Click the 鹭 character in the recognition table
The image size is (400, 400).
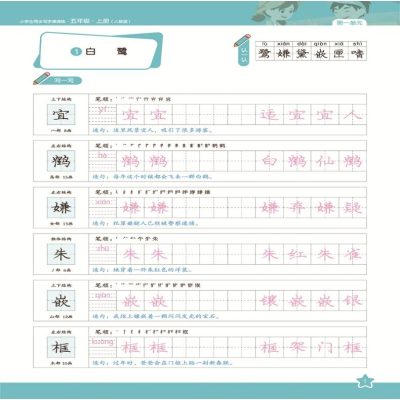point(264,53)
